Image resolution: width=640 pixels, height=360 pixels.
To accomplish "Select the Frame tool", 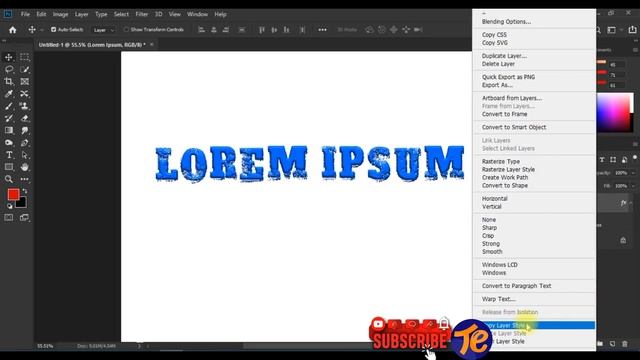I will [x=24, y=82].
